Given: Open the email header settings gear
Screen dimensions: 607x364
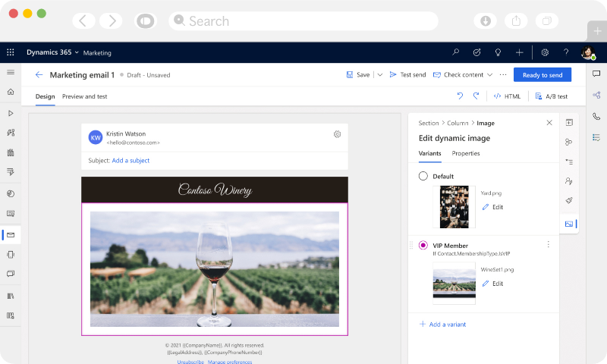Looking at the screenshot, I should point(337,134).
